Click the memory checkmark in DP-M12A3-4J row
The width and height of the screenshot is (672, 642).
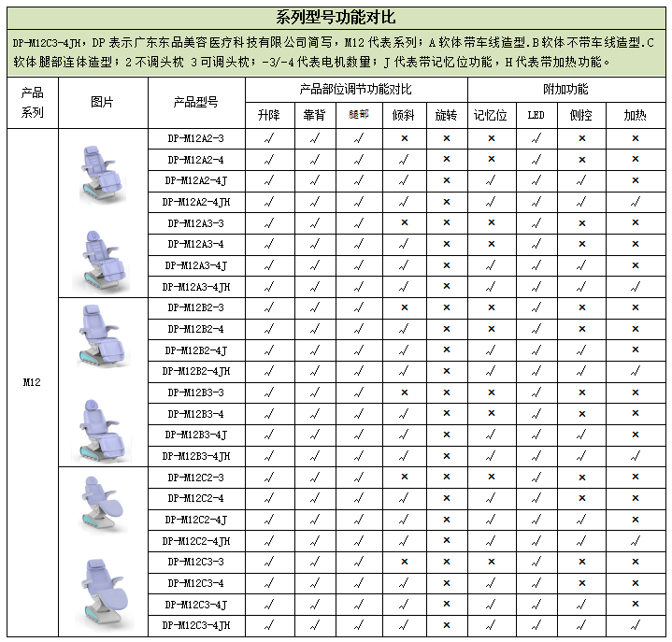pos(491,265)
